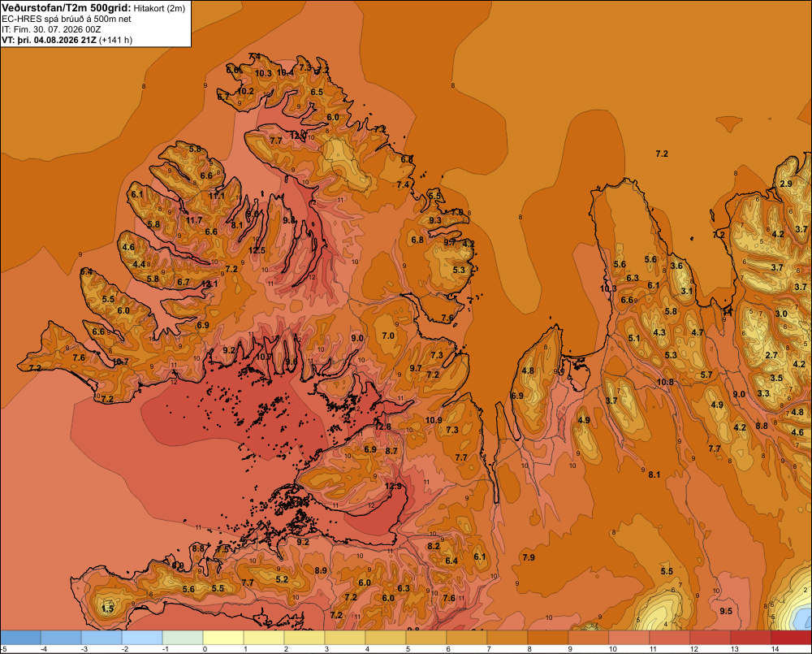Screen dimensions: 812x654
Task: Click the line 'EC-HRES spá brúuð á 500m net'
Action: [x=67, y=19]
